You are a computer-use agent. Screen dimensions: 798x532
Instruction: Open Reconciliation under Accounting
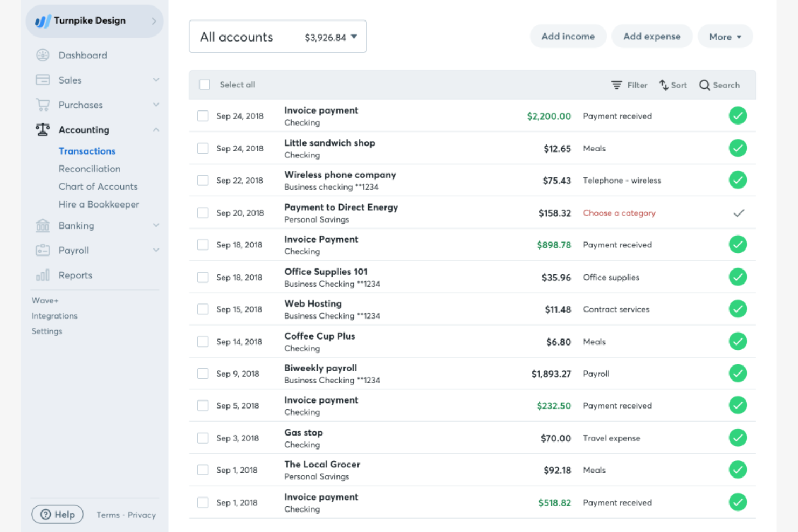[90, 169]
